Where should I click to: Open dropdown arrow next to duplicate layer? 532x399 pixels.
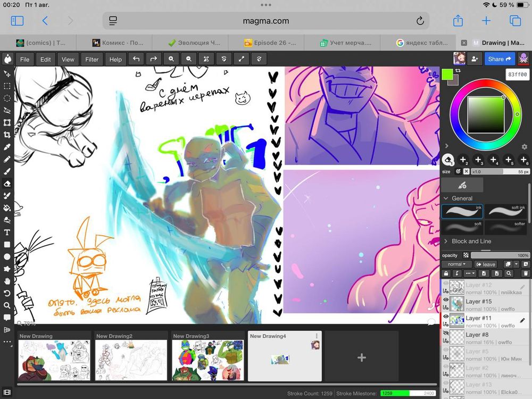pos(517,264)
